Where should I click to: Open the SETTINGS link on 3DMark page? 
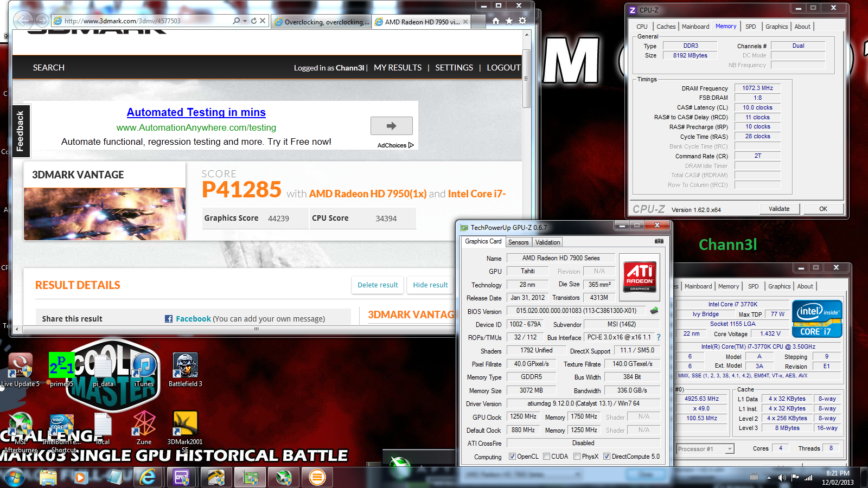(x=454, y=68)
